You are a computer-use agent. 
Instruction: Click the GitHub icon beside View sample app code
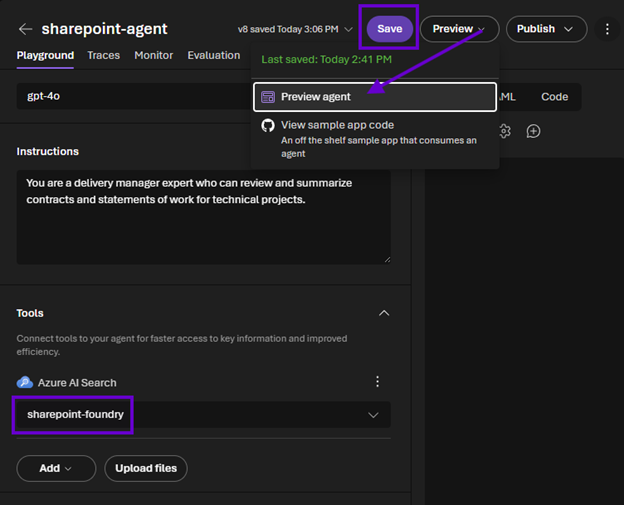[x=268, y=125]
